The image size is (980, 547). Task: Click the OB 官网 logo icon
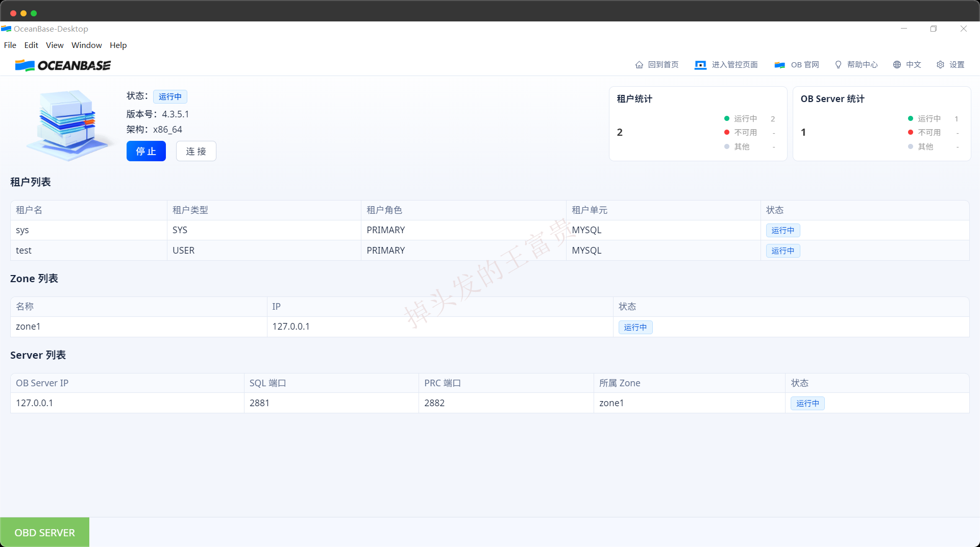[x=779, y=65]
